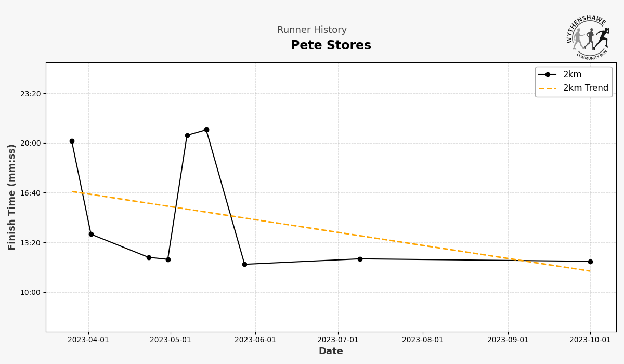Click the data point just after 2023-04-01
The height and width of the screenshot is (364, 624).
91,234
